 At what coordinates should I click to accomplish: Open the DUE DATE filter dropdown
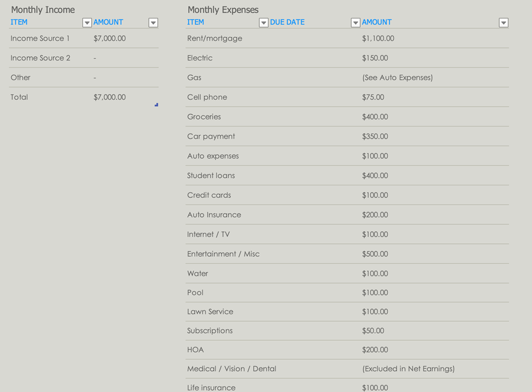click(355, 23)
